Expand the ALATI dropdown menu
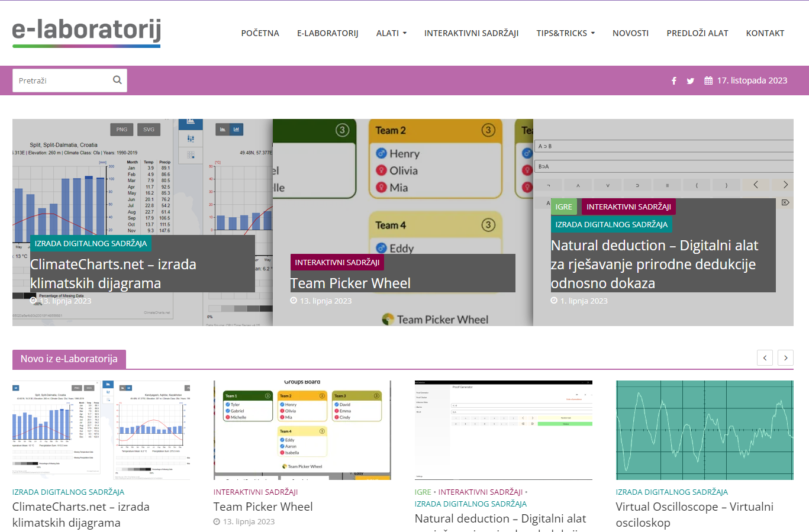The image size is (809, 532). [x=391, y=33]
